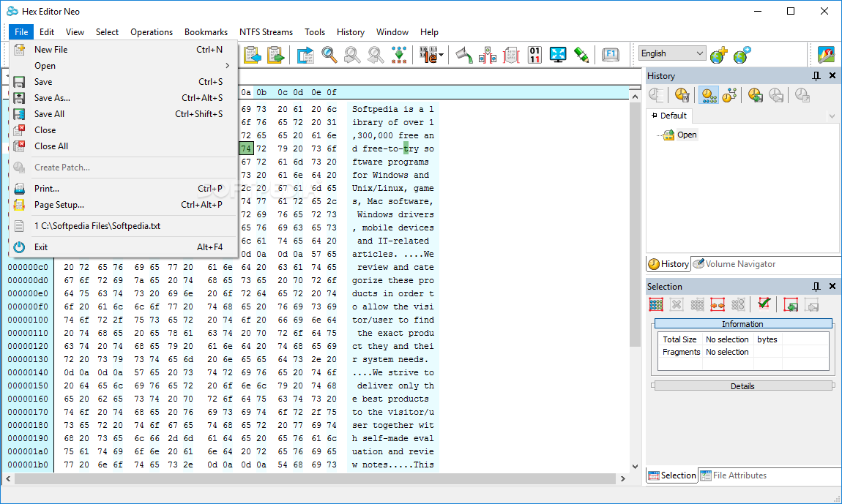Open the Tools menu
The width and height of the screenshot is (842, 504).
(315, 32)
